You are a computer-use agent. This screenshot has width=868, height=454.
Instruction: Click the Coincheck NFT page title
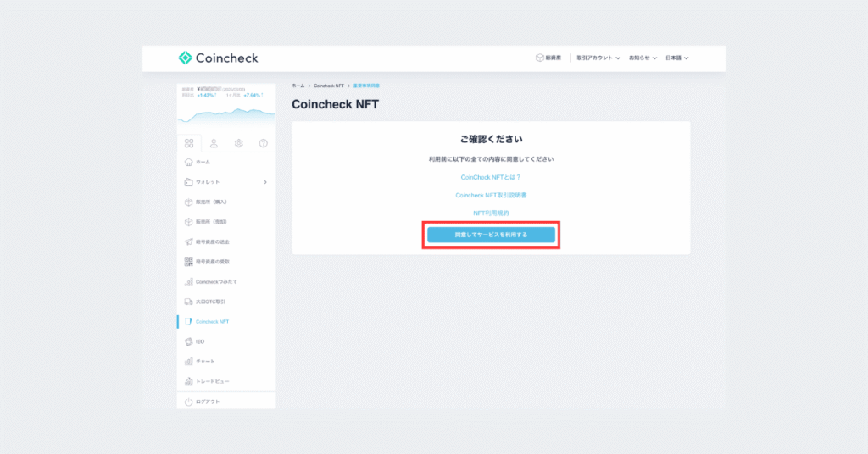[336, 104]
